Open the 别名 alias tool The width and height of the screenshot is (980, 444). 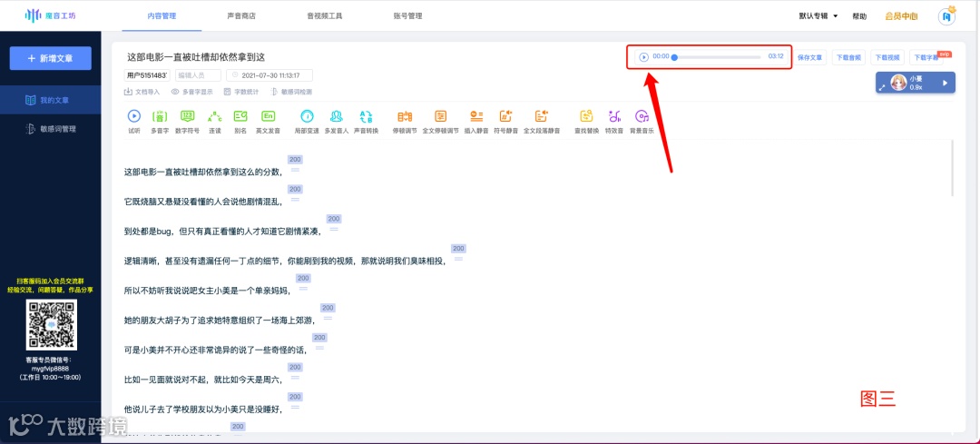tap(240, 115)
